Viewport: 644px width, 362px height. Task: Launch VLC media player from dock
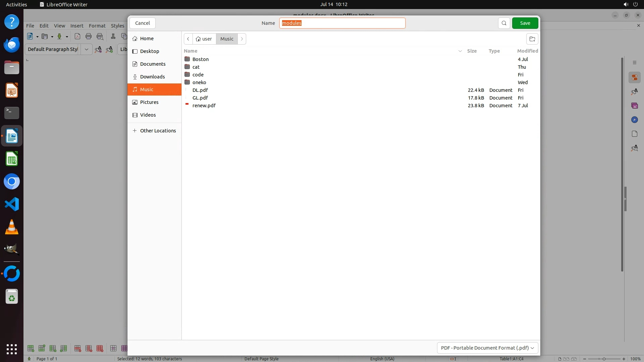point(12,227)
